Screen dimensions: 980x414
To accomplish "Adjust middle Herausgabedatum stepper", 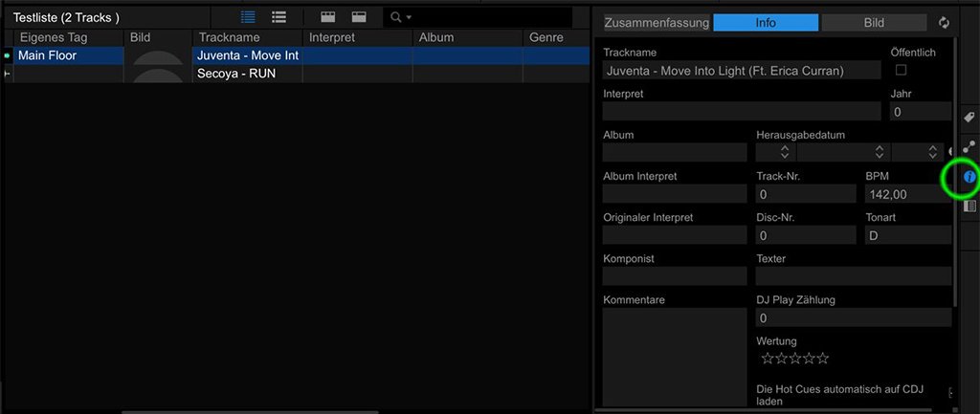I will [878, 152].
